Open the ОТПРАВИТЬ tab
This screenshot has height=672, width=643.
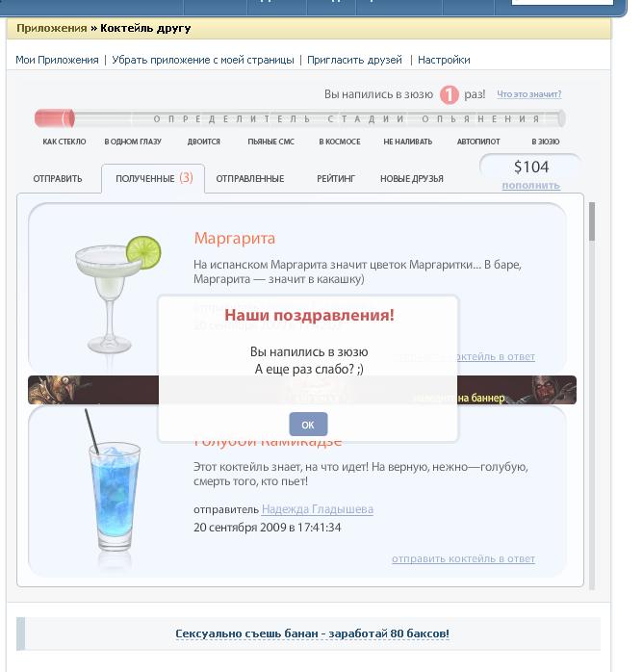pyautogui.click(x=58, y=179)
